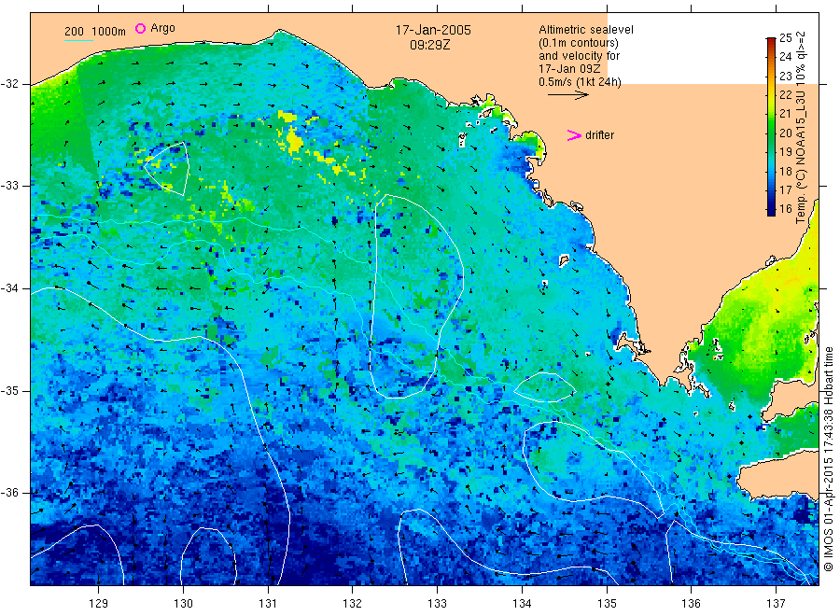This screenshot has width=840, height=616.
Task: Click the '17-Jan-2005' date label
Action: [x=433, y=30]
